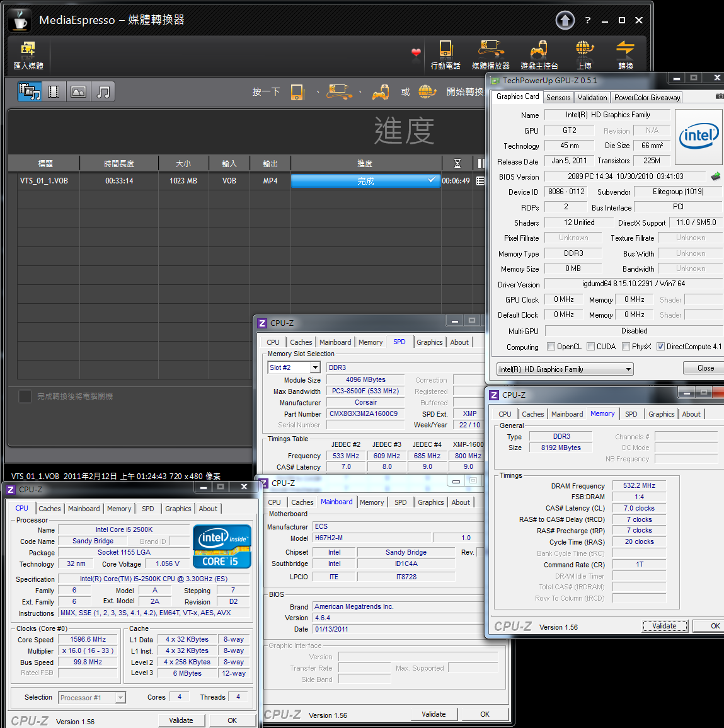The width and height of the screenshot is (724, 728).
Task: Click the completed conversion progress bar
Action: [x=365, y=181]
